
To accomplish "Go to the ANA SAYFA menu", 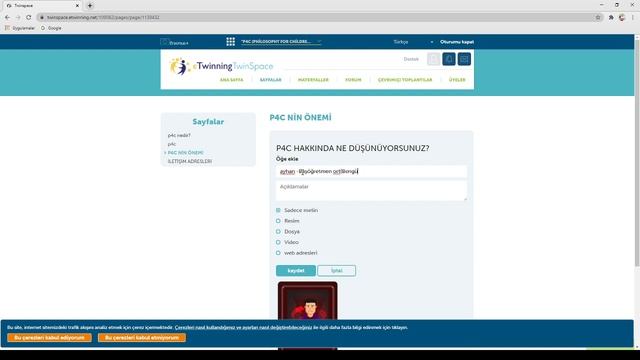I will (231, 80).
